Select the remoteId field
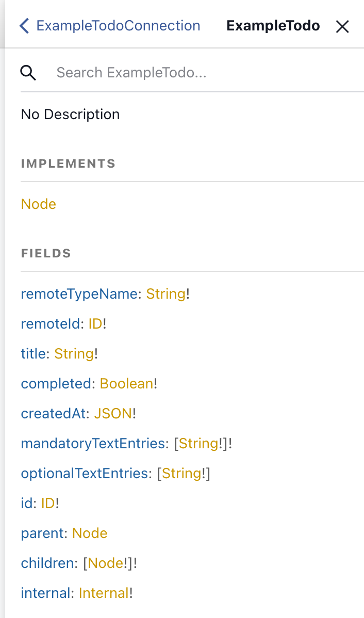364x618 pixels. tap(51, 323)
